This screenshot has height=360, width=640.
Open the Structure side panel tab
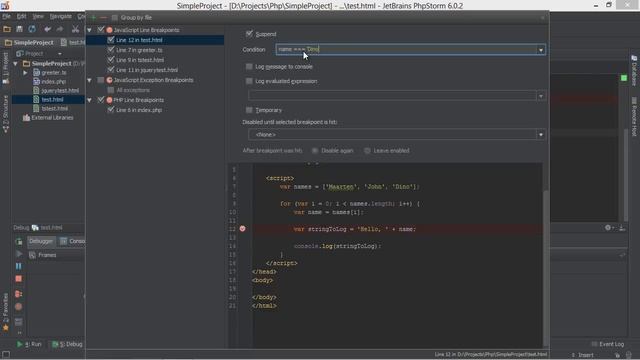point(6,114)
